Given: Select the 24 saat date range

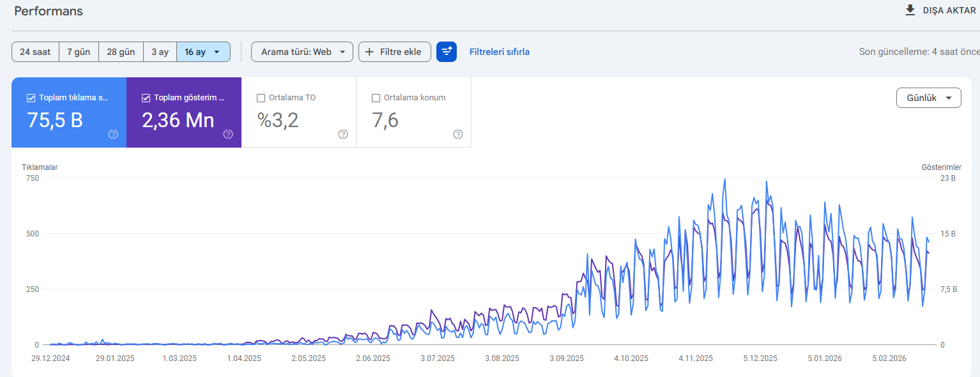Looking at the screenshot, I should coord(35,52).
